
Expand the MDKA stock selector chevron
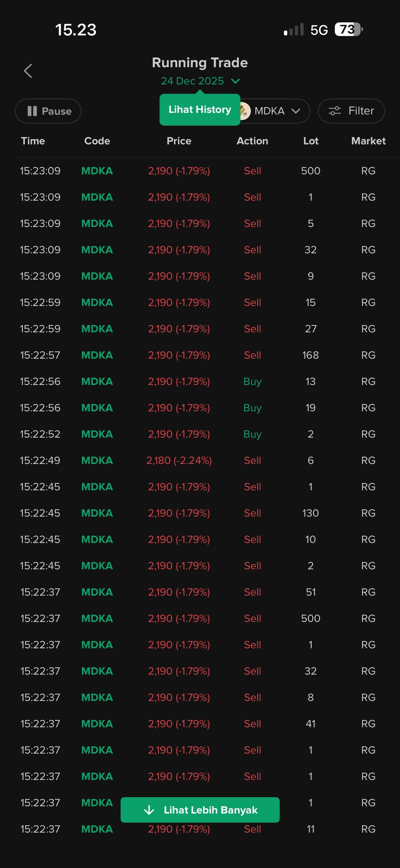click(296, 111)
